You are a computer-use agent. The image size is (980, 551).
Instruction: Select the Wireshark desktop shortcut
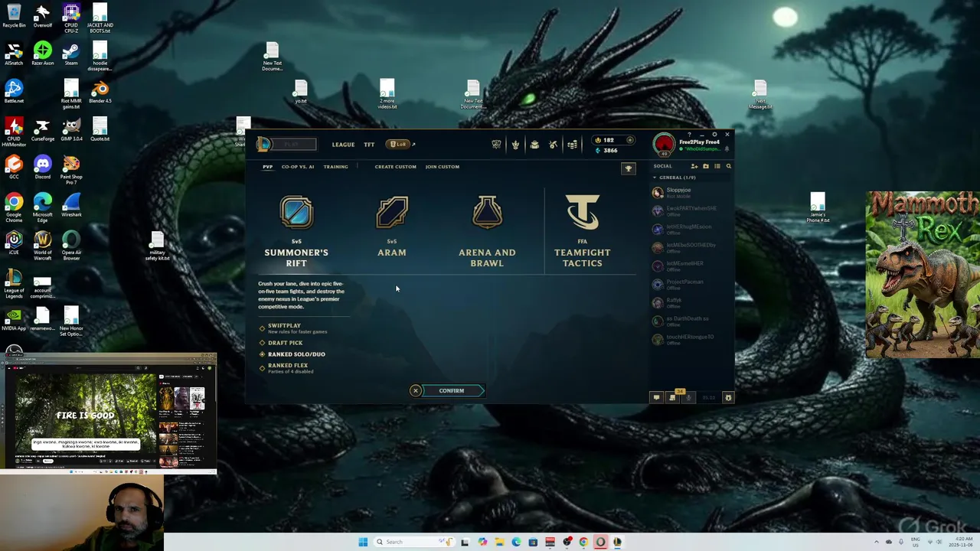coord(71,205)
